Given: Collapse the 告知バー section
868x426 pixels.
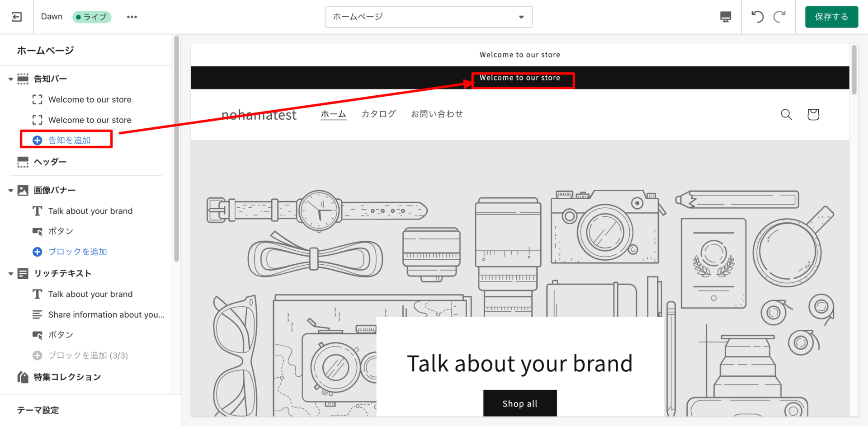Looking at the screenshot, I should click(x=11, y=79).
